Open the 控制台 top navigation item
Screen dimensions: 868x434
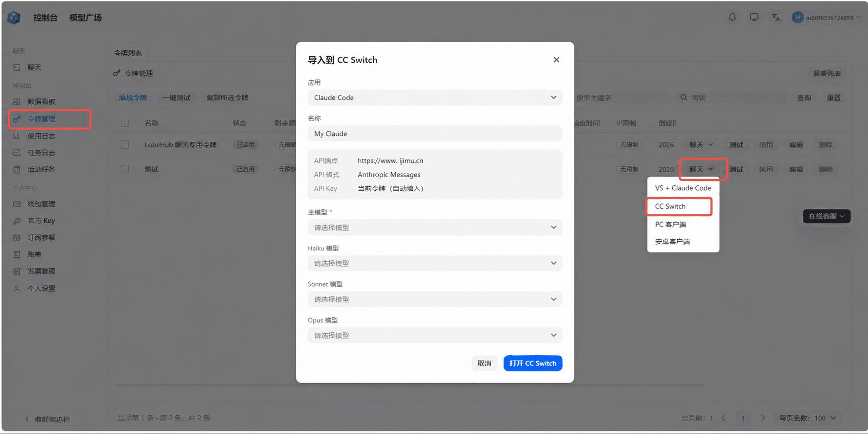pos(46,18)
